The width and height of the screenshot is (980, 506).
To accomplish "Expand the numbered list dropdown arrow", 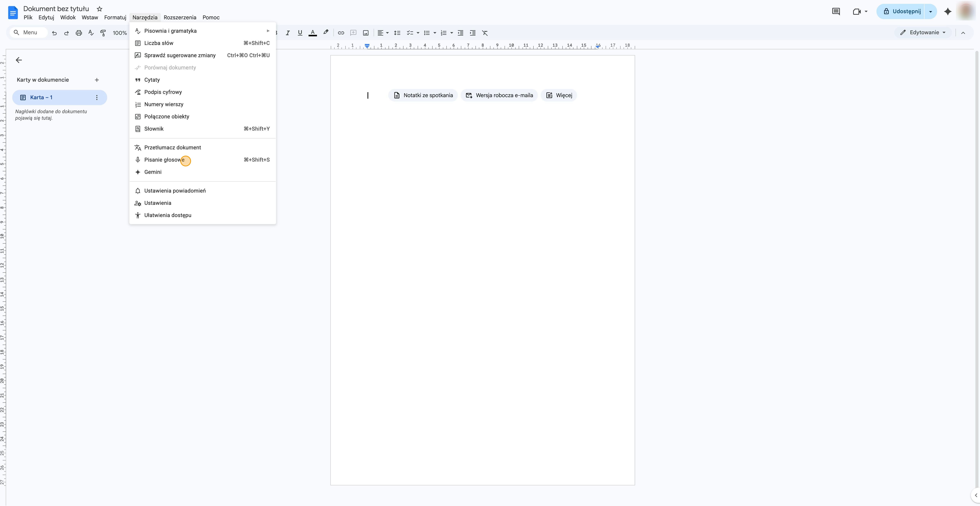I will click(x=452, y=33).
